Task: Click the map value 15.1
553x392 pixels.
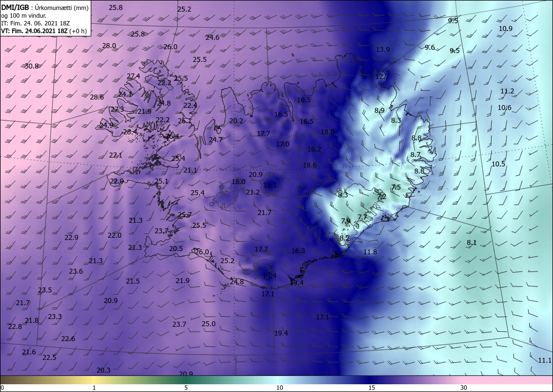Action: tap(270, 185)
